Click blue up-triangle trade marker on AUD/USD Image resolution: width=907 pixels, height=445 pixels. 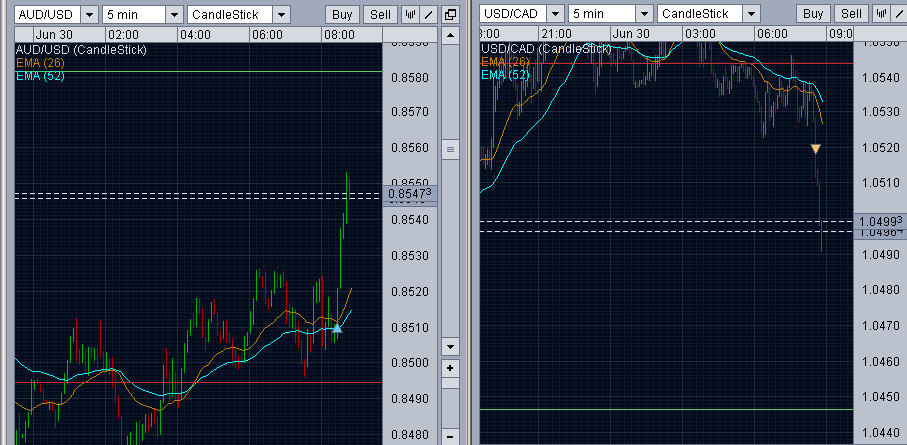pos(337,328)
